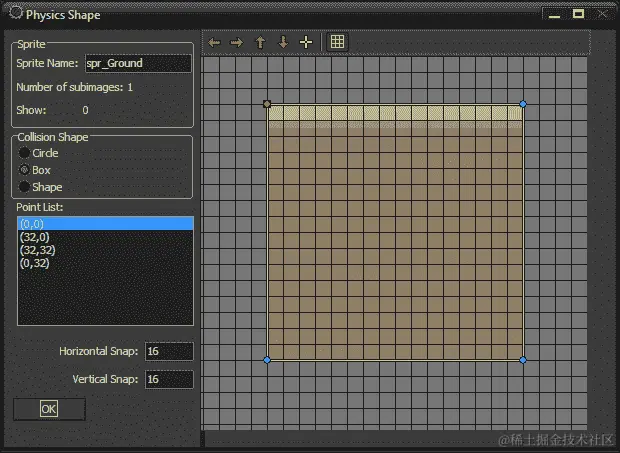Screen dimensions: 620x453
Task: Minimize the Physics Shape window
Action: click(554, 16)
